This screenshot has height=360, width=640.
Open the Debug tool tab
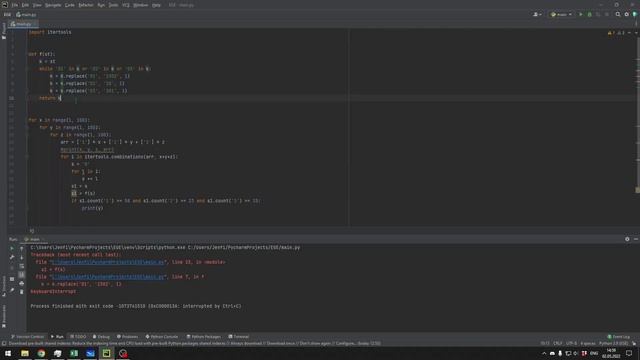(x=101, y=337)
